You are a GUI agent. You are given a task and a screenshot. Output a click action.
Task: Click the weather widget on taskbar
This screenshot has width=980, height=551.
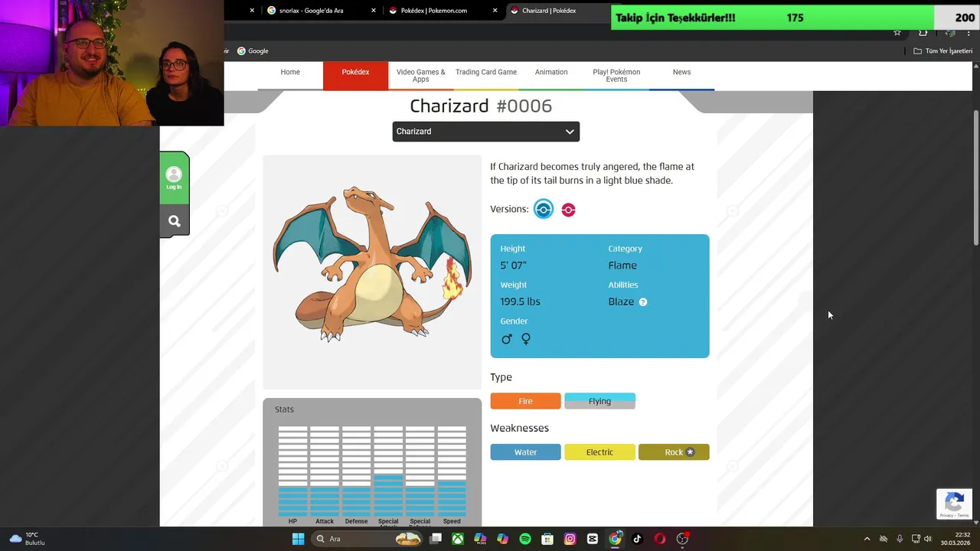(x=27, y=539)
